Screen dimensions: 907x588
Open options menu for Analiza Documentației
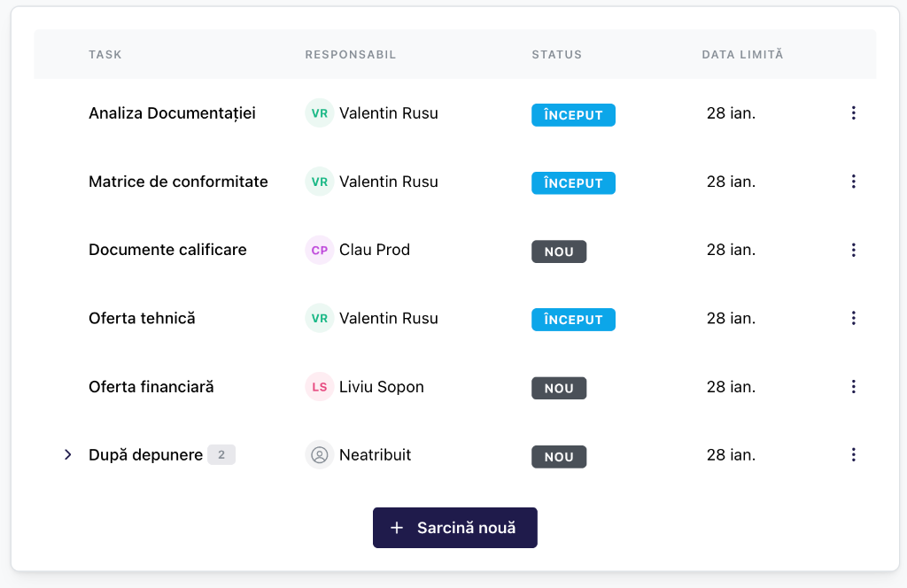[853, 113]
